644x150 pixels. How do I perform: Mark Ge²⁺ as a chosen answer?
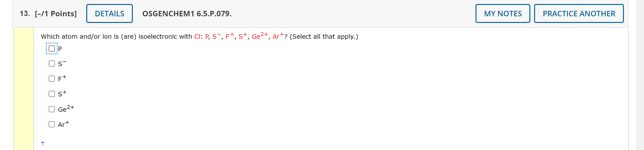pos(52,108)
